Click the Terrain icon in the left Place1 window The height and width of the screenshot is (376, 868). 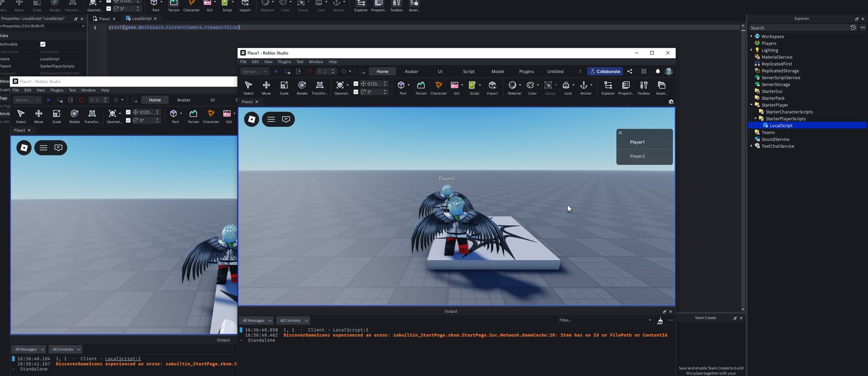193,116
